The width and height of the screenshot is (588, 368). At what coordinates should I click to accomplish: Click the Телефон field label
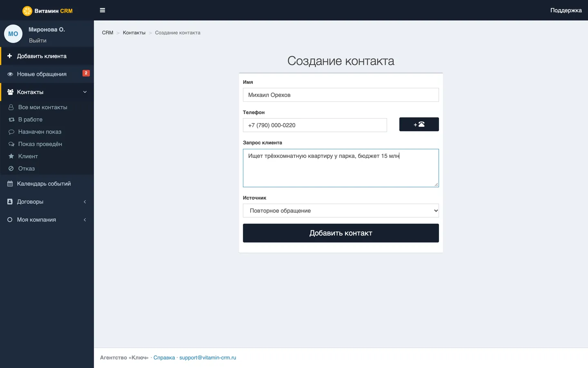coord(254,112)
